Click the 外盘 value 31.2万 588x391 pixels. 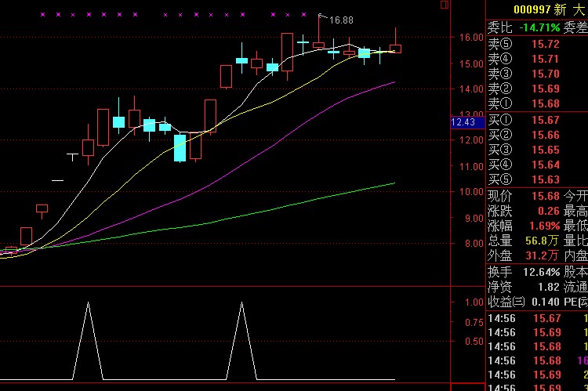coord(542,255)
